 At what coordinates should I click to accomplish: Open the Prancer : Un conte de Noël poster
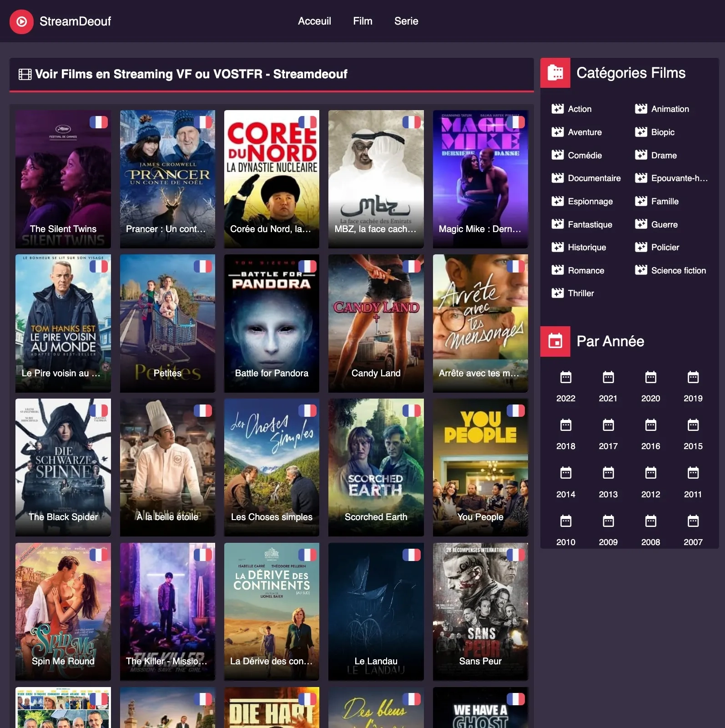coord(167,179)
